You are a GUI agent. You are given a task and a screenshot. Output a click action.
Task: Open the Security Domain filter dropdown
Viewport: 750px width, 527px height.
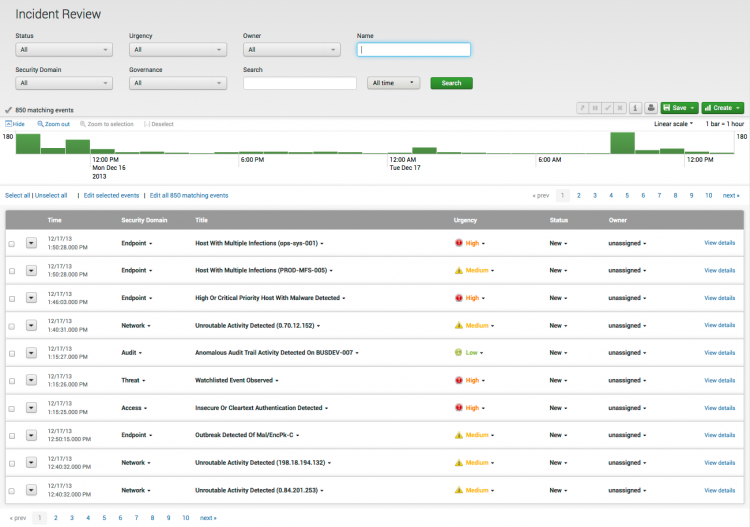click(64, 83)
